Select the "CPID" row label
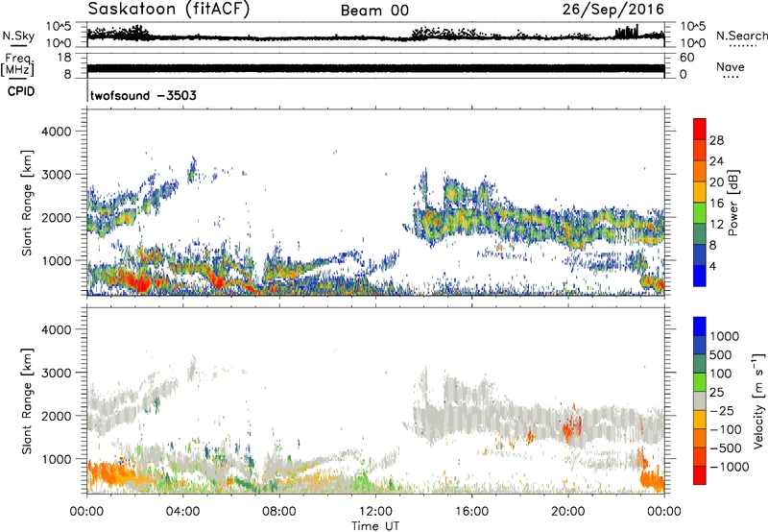This screenshot has height=532, width=768. [x=21, y=91]
